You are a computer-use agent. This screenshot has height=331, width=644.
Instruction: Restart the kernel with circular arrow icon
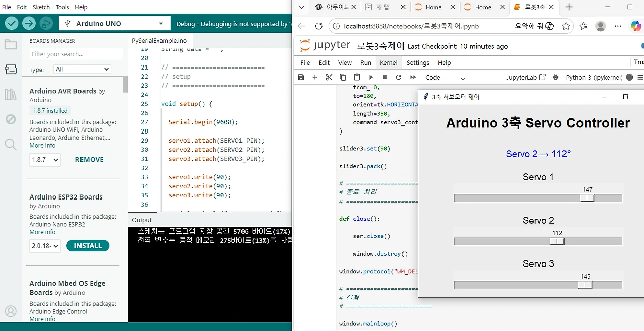pyautogui.click(x=399, y=77)
